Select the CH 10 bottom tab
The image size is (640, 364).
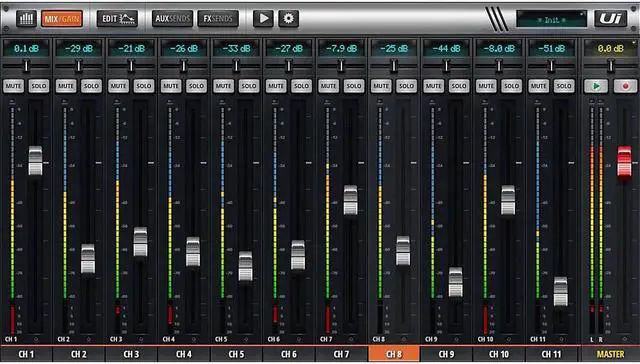click(x=499, y=354)
